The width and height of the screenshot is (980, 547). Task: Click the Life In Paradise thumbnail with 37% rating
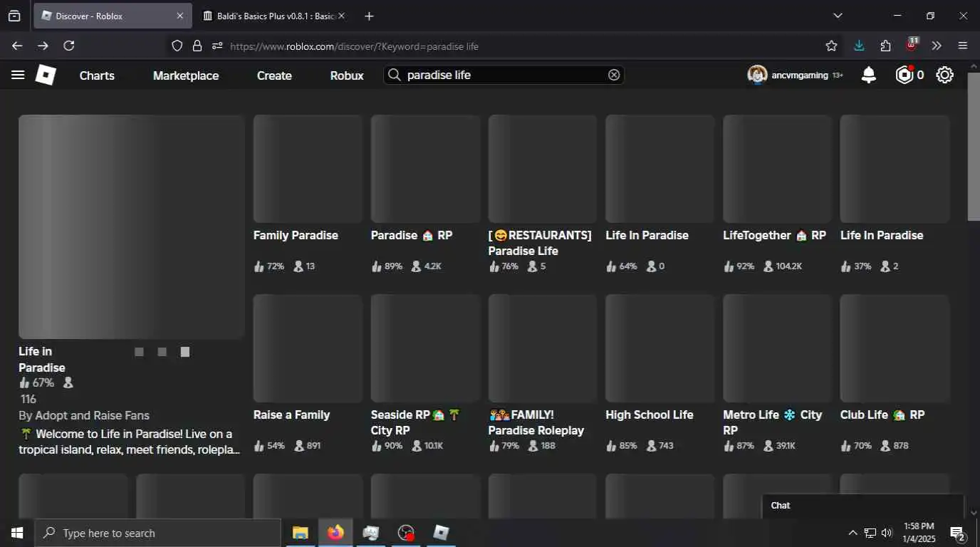coord(895,169)
